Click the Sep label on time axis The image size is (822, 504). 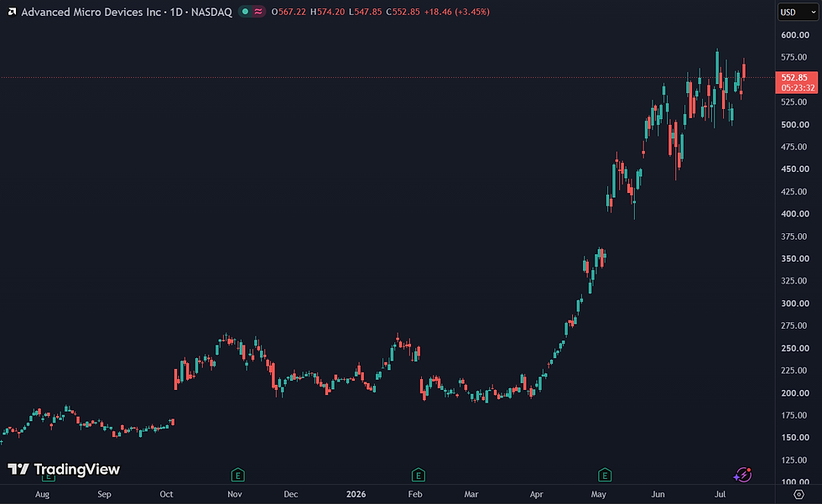click(x=104, y=494)
